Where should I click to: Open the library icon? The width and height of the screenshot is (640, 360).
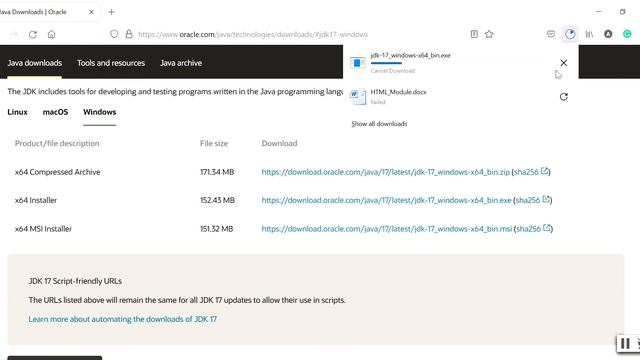coord(589,34)
